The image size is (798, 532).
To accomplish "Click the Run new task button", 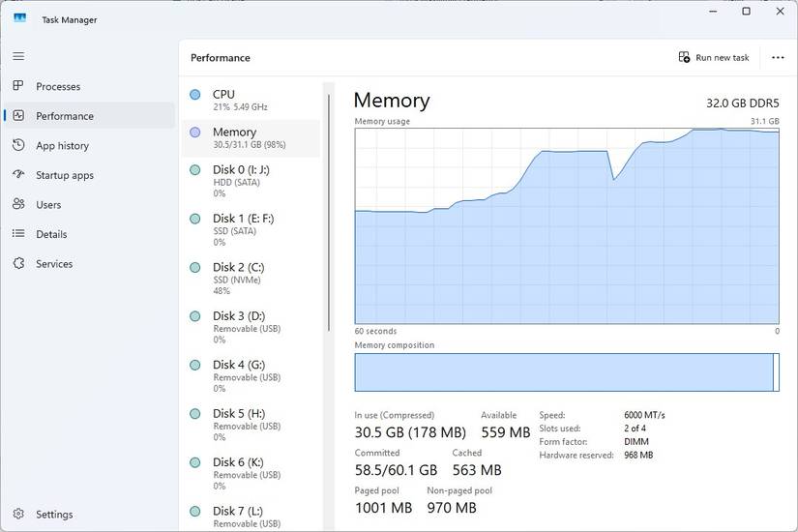I will (714, 57).
